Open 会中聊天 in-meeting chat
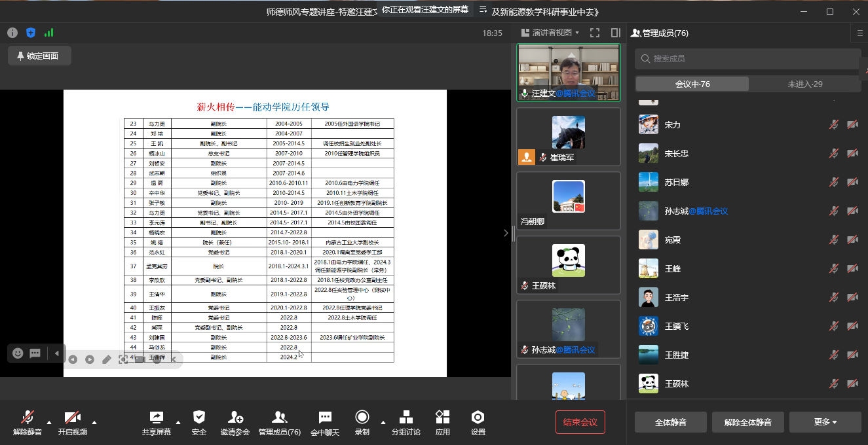The height and width of the screenshot is (445, 868). tap(325, 422)
